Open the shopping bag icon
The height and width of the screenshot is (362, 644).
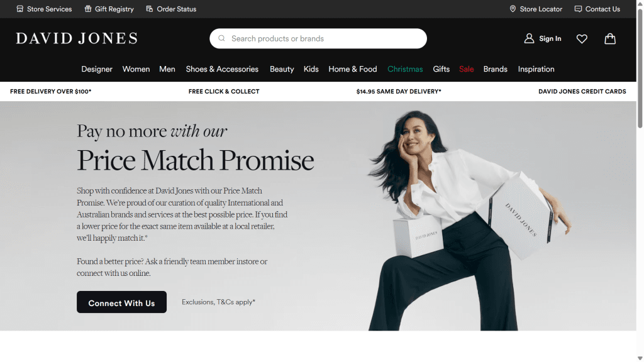[x=610, y=38]
